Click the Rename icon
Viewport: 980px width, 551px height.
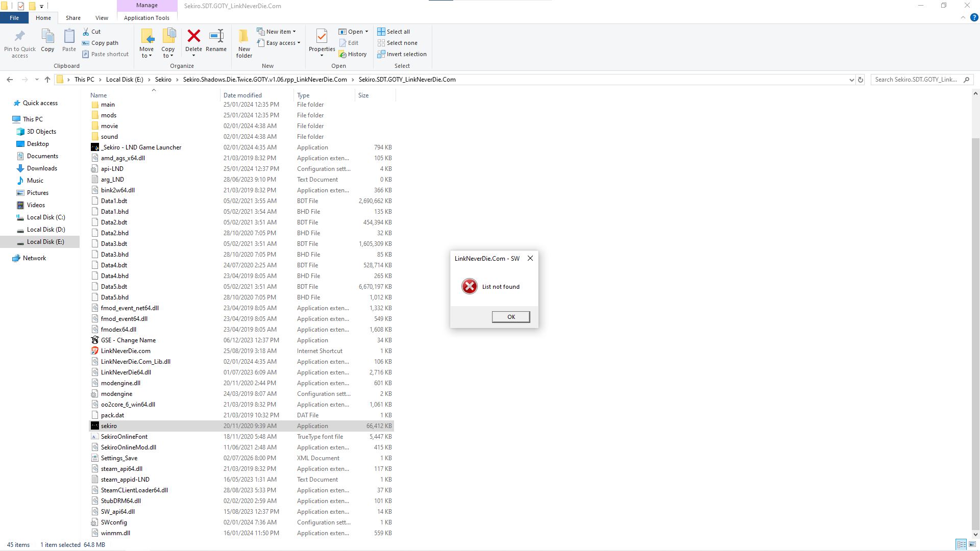[216, 36]
